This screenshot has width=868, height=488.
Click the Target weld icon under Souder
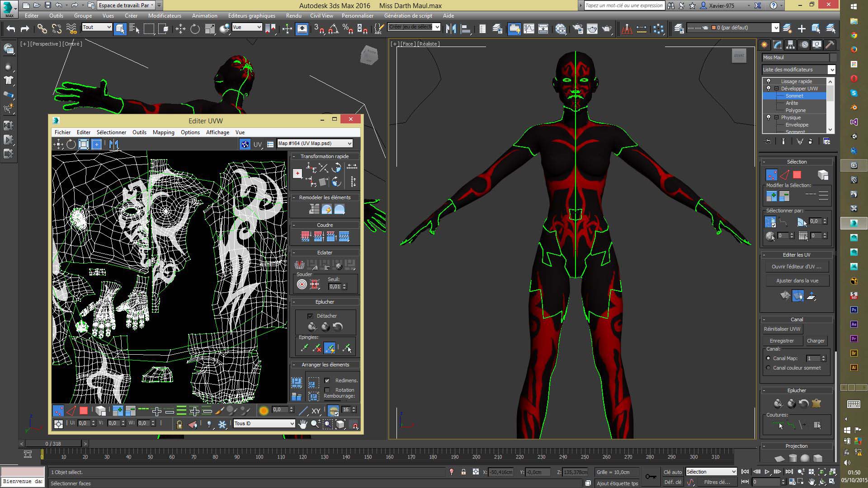[x=302, y=284]
